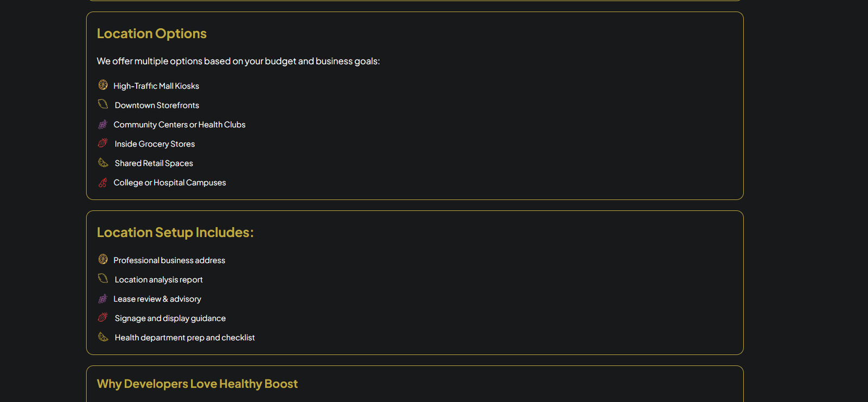Click the orange slice icon beside High-Traffic Mall Kiosks

click(x=103, y=85)
